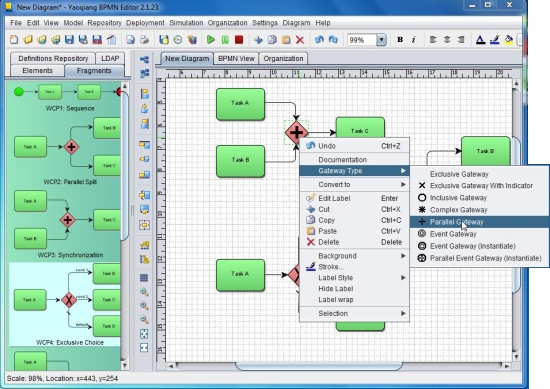Toggle the grid icon in the side toolbar
The width and height of the screenshot is (550, 389).
[144, 278]
